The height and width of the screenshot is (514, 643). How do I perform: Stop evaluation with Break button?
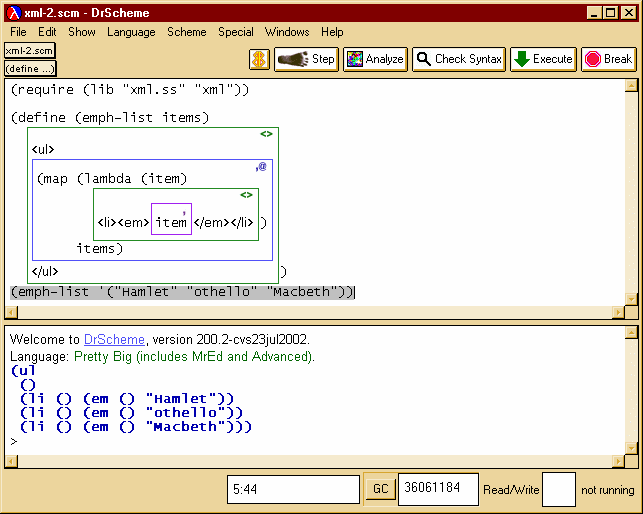pos(609,59)
